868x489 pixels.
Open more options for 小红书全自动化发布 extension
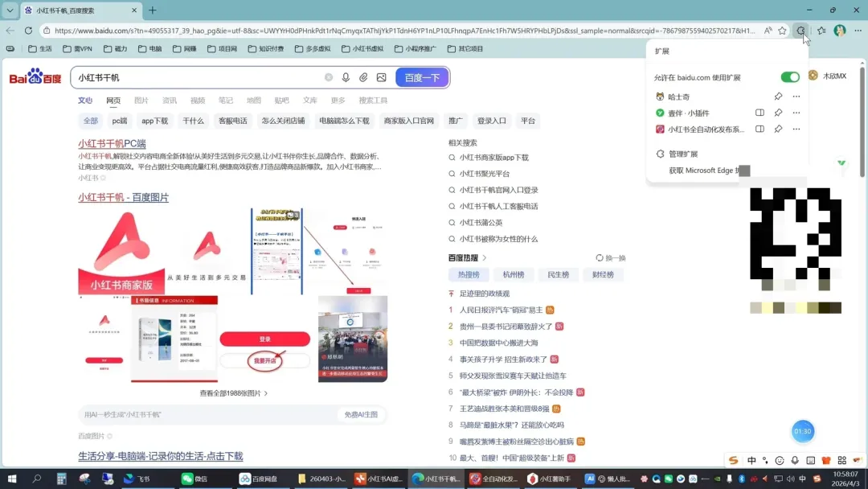pyautogui.click(x=796, y=129)
